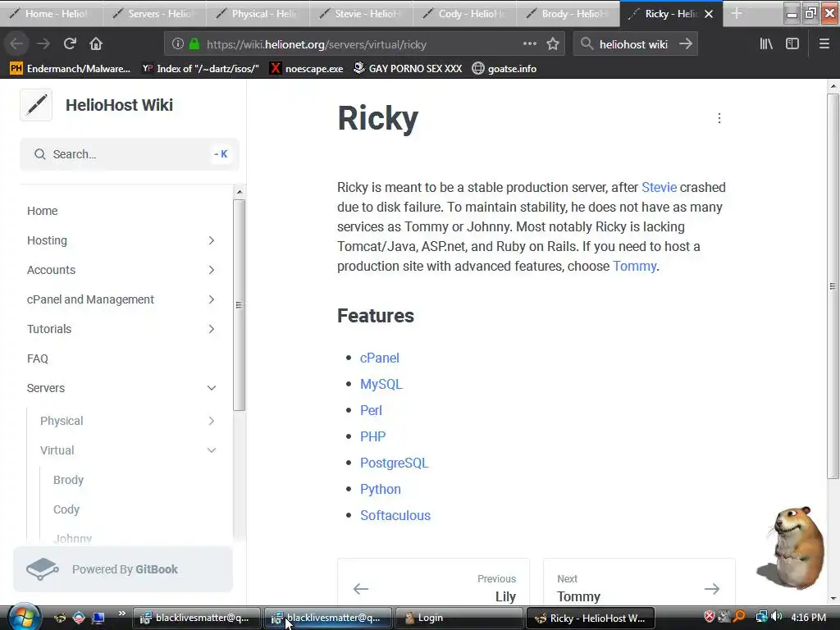Toggle the sidebar view icon
The height and width of the screenshot is (630, 840).
pyautogui.click(x=792, y=44)
